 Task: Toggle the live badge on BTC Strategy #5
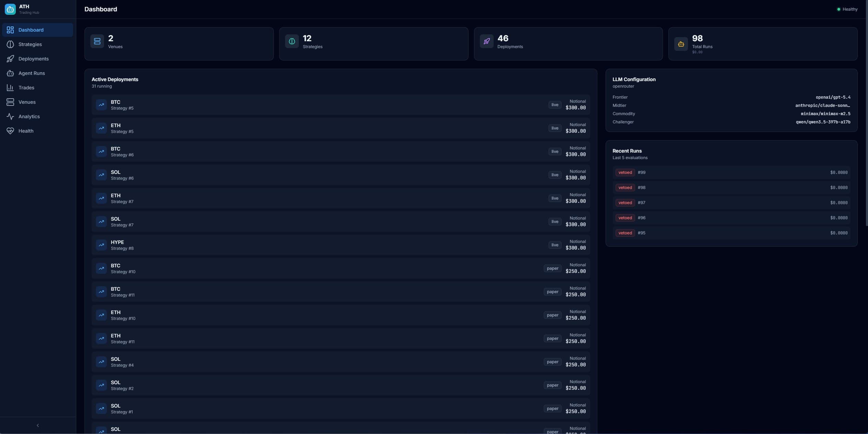point(554,104)
